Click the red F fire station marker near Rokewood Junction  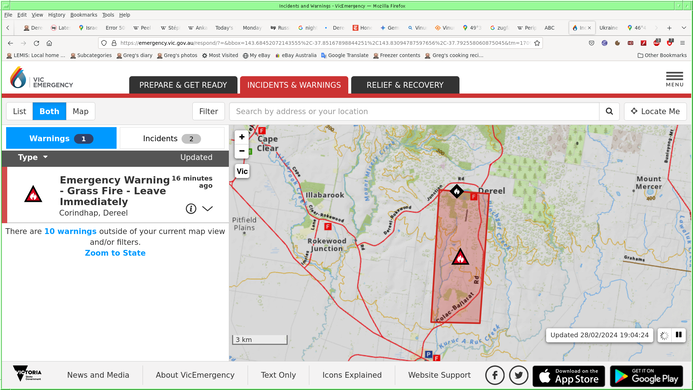[327, 226]
